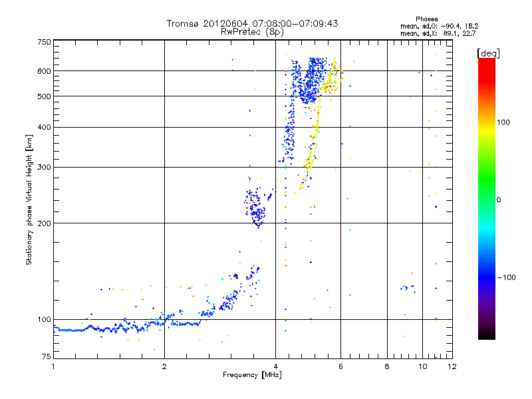This screenshot has height=399, width=532.
Task: Click the y-axis '750' tick label
Action: pyautogui.click(x=45, y=42)
